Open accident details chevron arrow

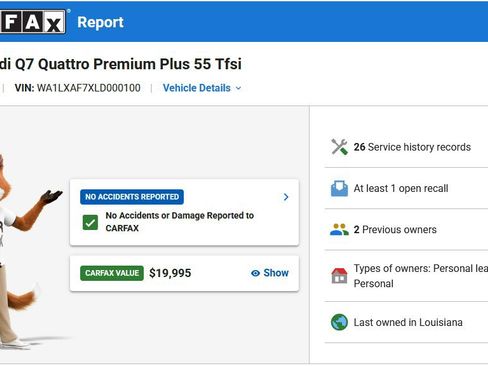pos(286,197)
